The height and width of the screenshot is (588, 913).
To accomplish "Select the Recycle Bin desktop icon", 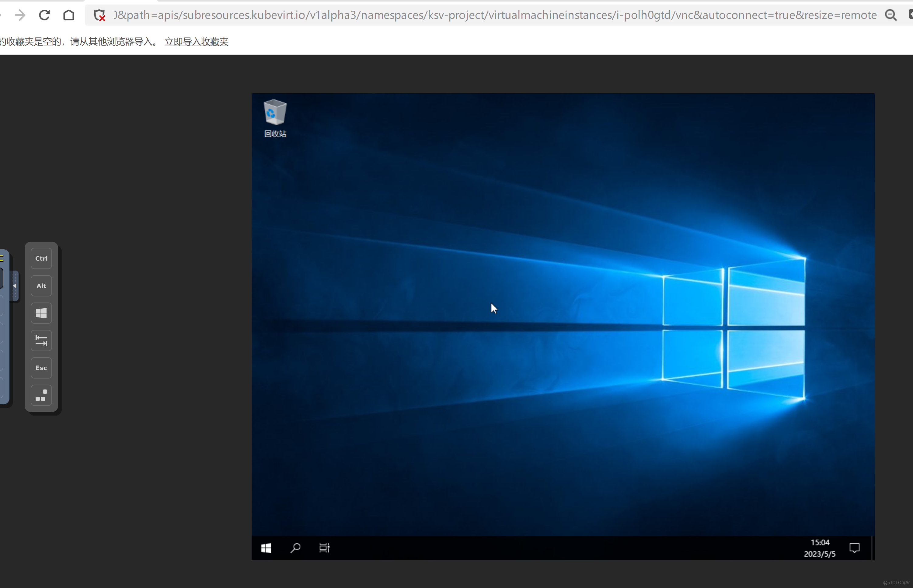I will point(275,118).
